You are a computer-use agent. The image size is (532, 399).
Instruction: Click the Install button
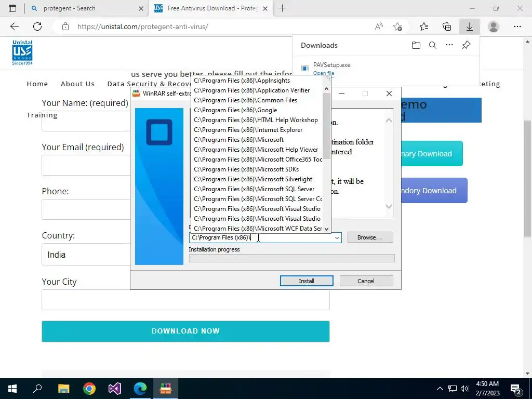coord(307,281)
